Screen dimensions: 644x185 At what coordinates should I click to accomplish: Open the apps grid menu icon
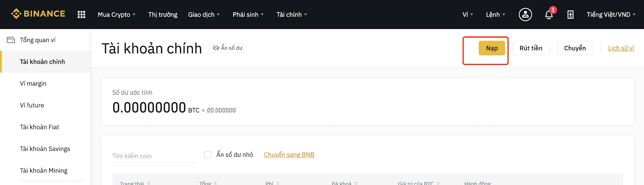coord(81,15)
